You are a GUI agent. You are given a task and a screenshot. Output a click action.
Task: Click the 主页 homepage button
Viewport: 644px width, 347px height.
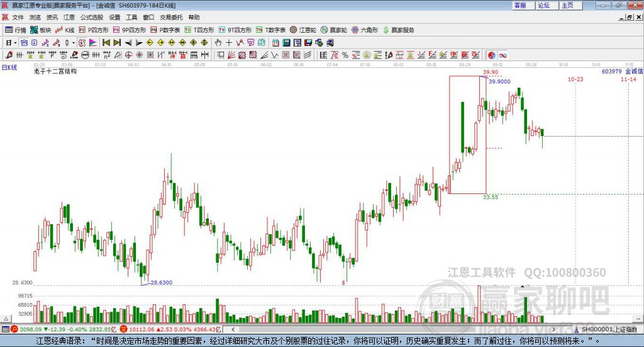click(570, 5)
